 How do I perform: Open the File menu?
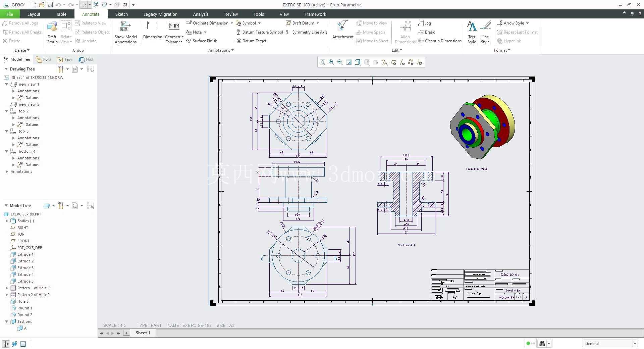click(x=10, y=14)
